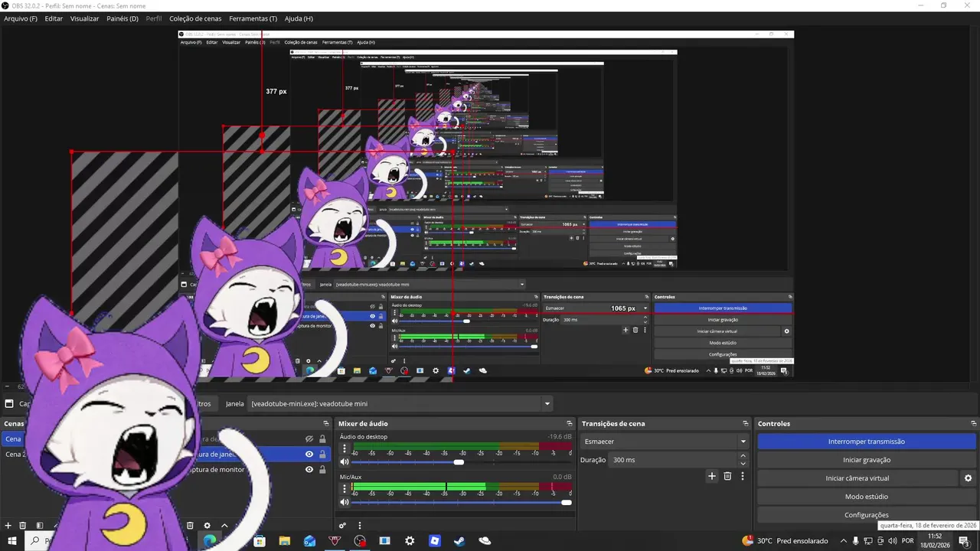The image size is (980, 551).
Task: Open the Visualizar menu
Action: click(84, 18)
